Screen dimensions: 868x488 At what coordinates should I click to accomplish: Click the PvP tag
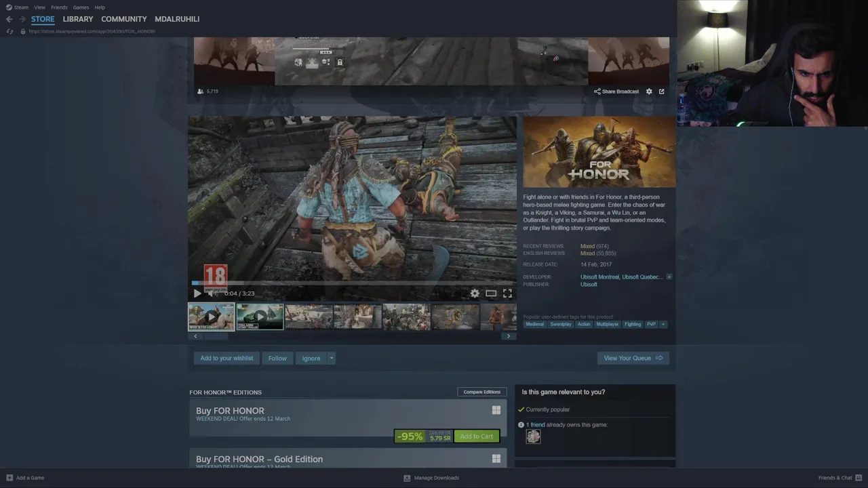(651, 324)
